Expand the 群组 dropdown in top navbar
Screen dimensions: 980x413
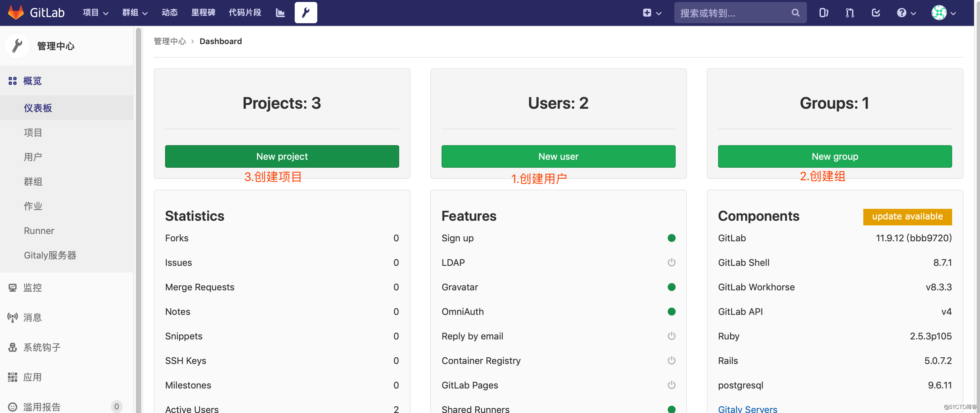pos(135,13)
